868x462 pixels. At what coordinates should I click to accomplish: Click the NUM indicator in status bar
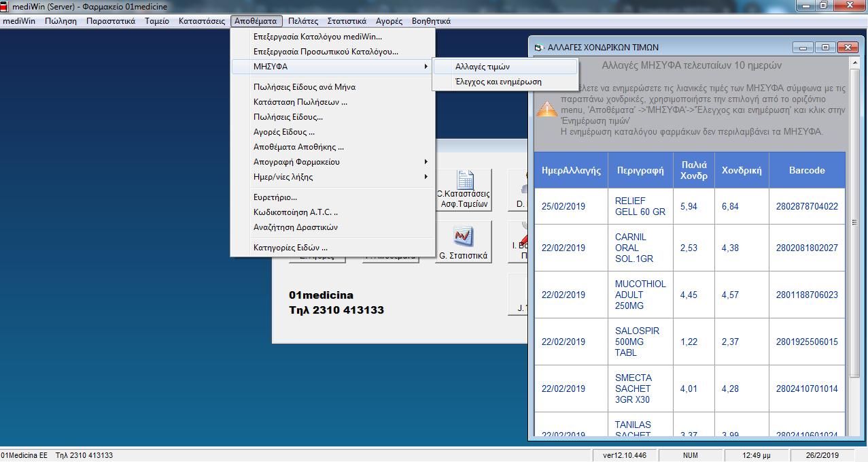pyautogui.click(x=690, y=455)
